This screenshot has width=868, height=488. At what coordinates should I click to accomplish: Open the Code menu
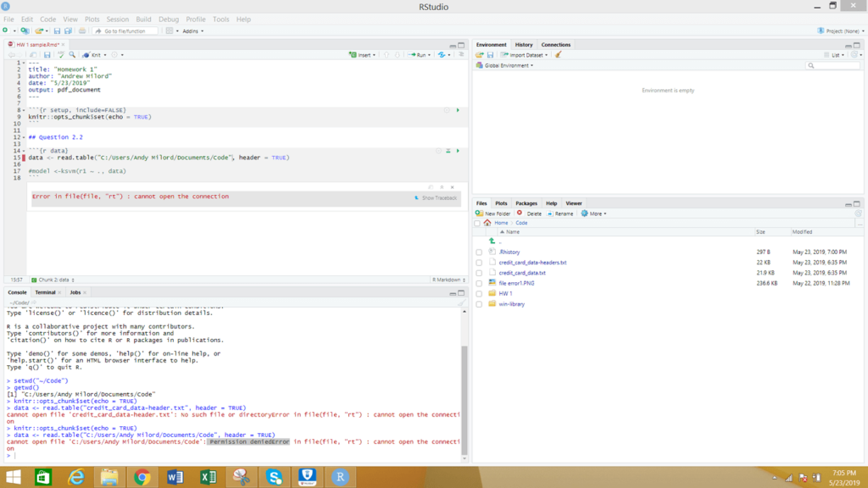(x=47, y=19)
